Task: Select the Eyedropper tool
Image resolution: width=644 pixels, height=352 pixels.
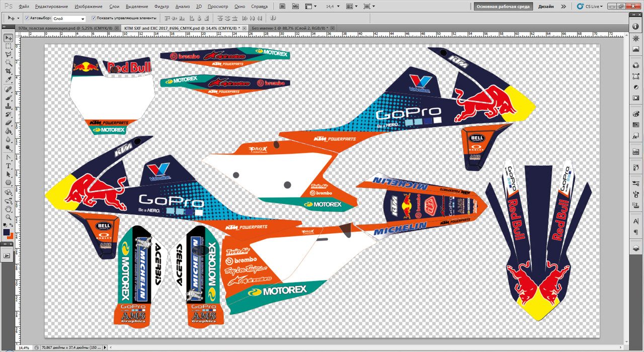Action: pos(9,80)
